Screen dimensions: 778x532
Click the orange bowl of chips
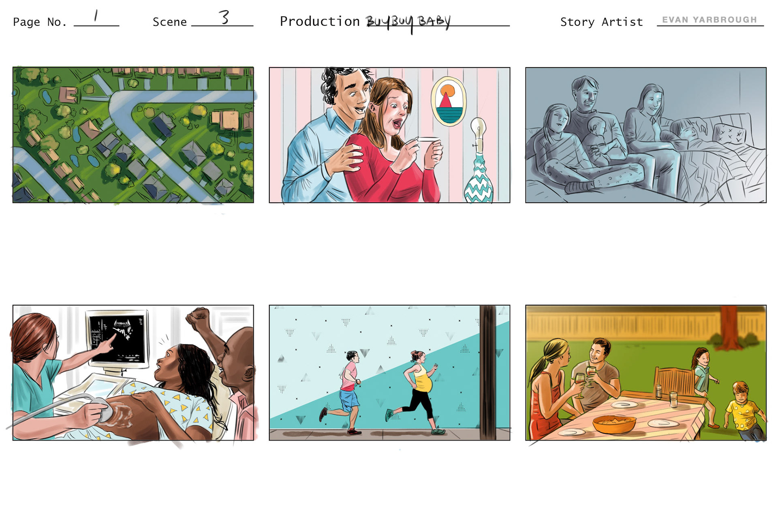[x=614, y=423]
